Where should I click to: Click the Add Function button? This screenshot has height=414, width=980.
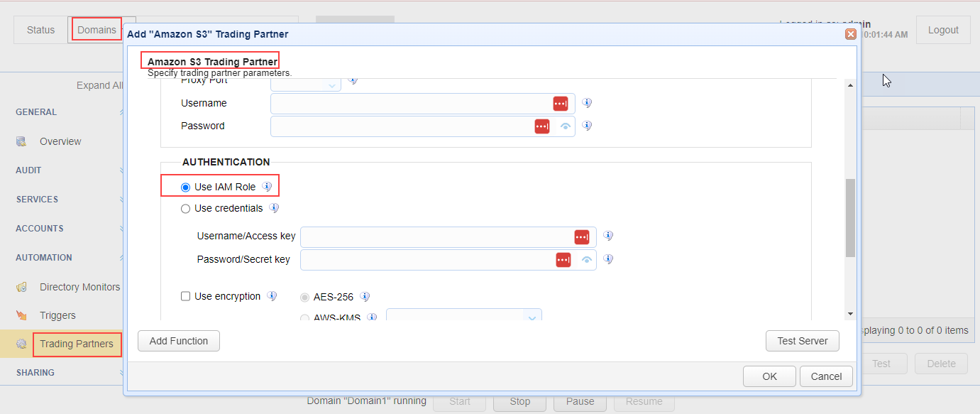[x=179, y=341]
